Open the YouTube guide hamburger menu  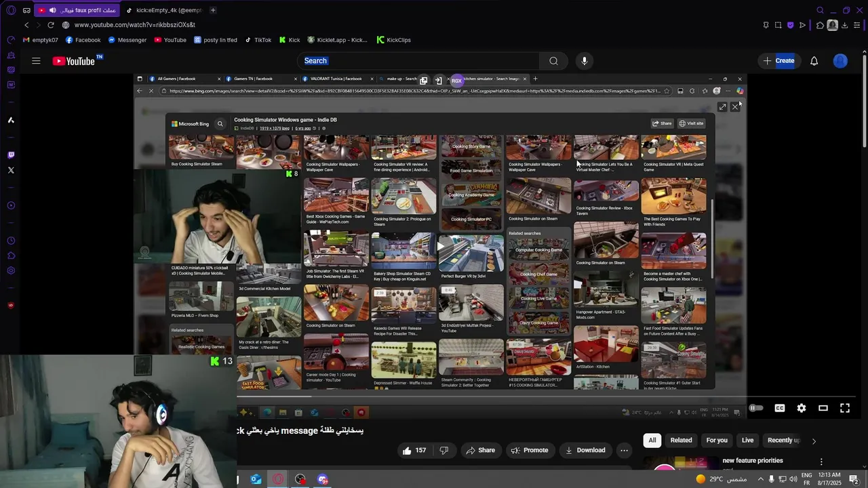coord(36,61)
